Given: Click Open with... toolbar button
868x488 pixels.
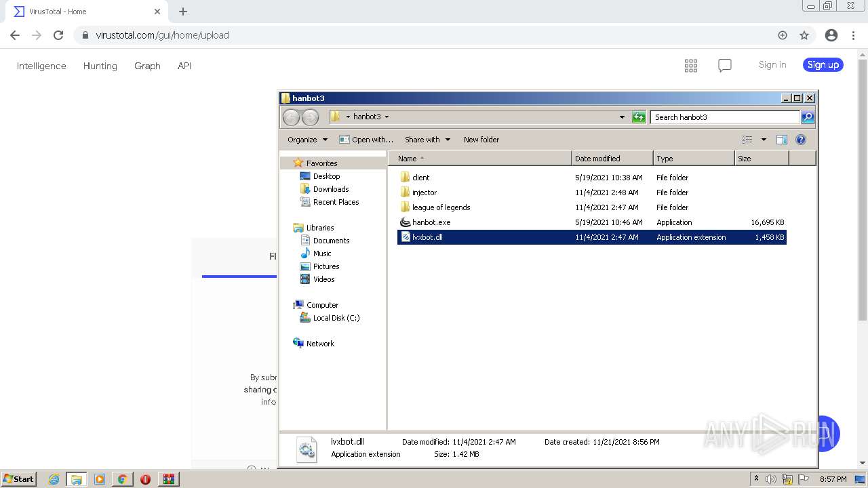Looking at the screenshot, I should (366, 140).
